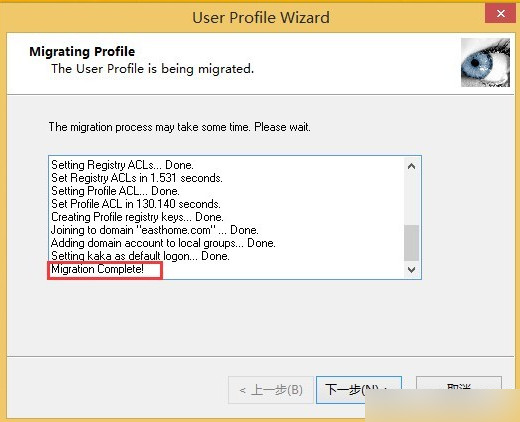Close the User Profile Wizard window

click(500, 14)
